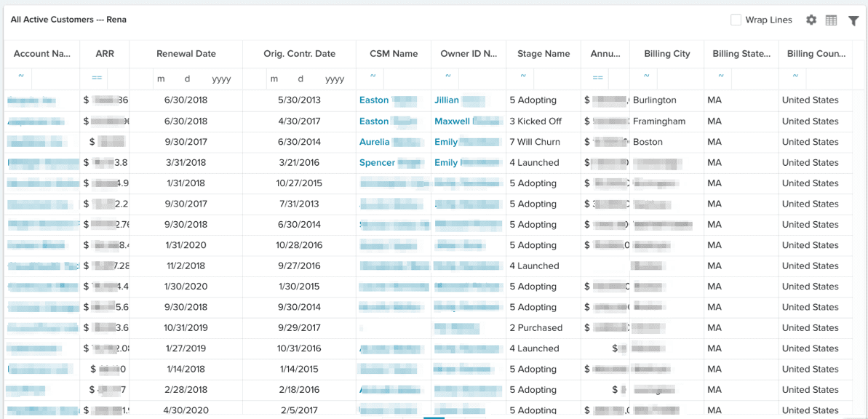868x419 pixels.
Task: Sort by the Stage Name column header
Action: (x=543, y=54)
